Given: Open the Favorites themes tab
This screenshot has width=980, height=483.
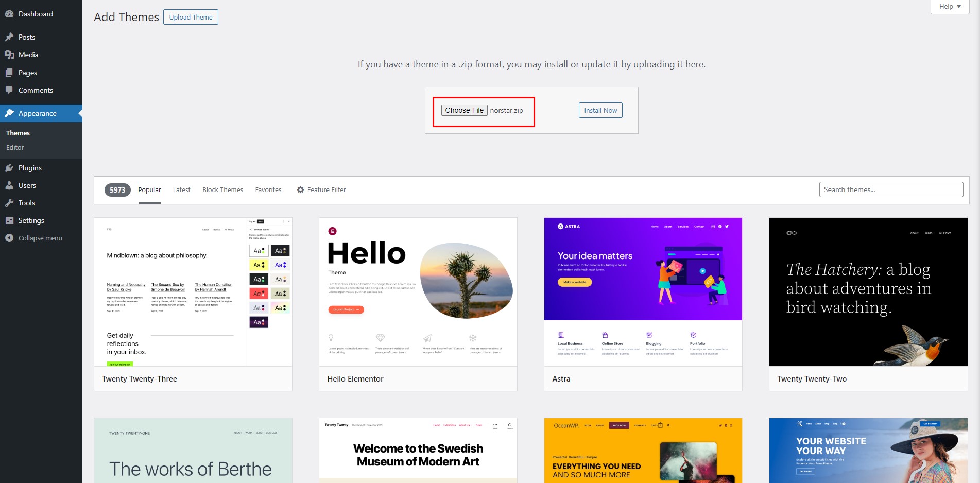Looking at the screenshot, I should pyautogui.click(x=268, y=190).
